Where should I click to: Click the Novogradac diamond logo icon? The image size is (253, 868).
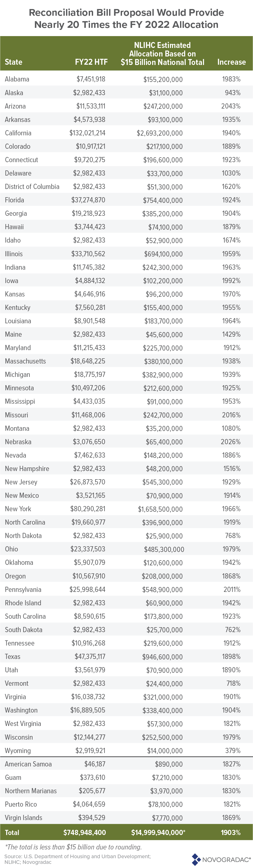pyautogui.click(x=196, y=859)
